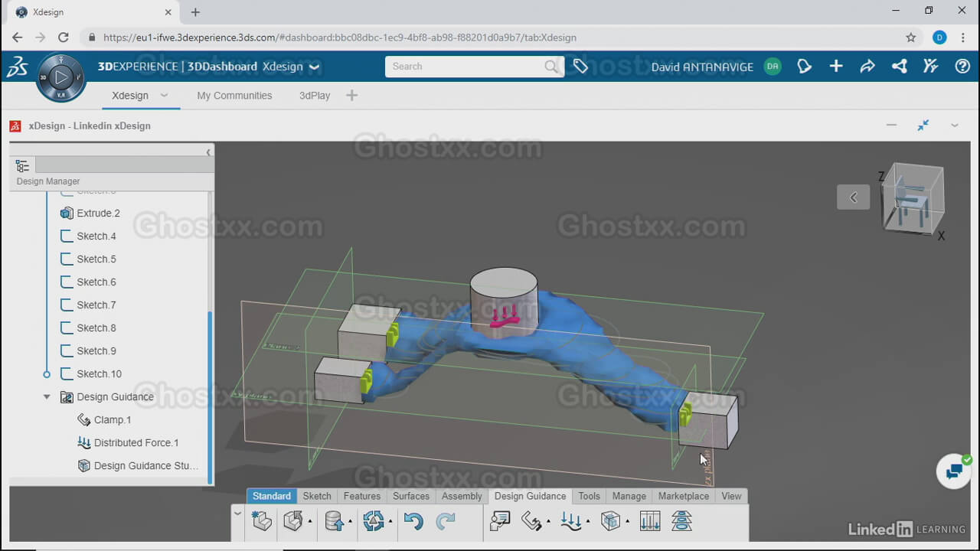The width and height of the screenshot is (980, 551).
Task: Select the Standard tab
Action: tap(272, 496)
